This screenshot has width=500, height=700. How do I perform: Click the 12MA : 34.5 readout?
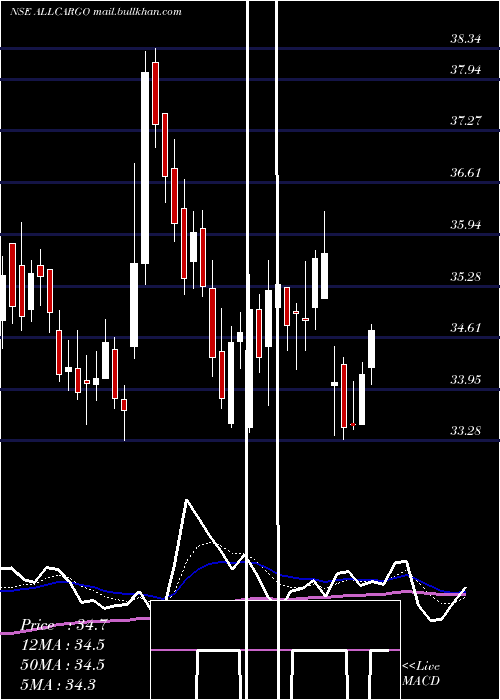pyautogui.click(x=62, y=645)
